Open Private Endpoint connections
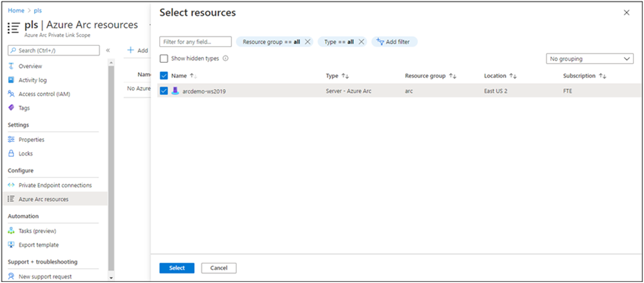The height and width of the screenshot is (283, 644). pos(55,185)
